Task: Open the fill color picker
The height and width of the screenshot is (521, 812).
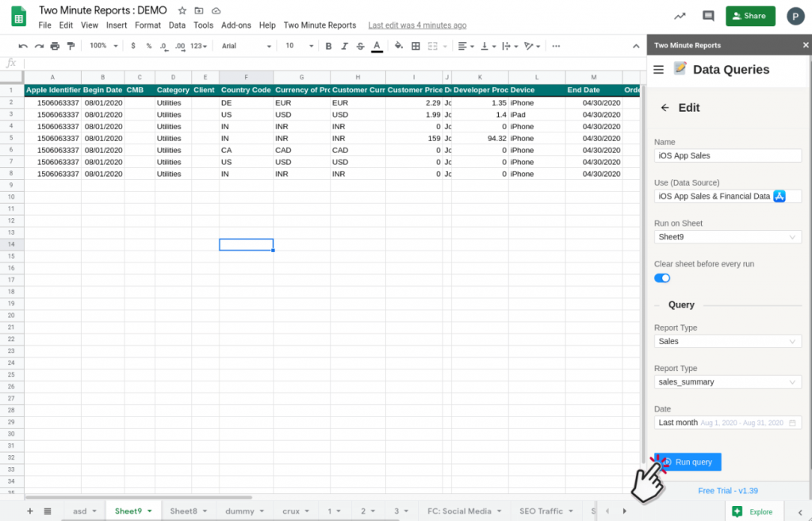Action: tap(398, 46)
